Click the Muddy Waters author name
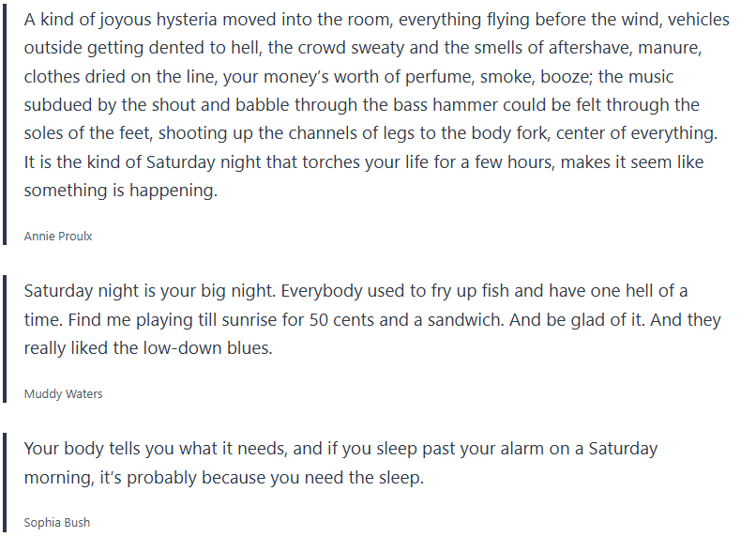The width and height of the screenshot is (756, 537). [x=63, y=394]
